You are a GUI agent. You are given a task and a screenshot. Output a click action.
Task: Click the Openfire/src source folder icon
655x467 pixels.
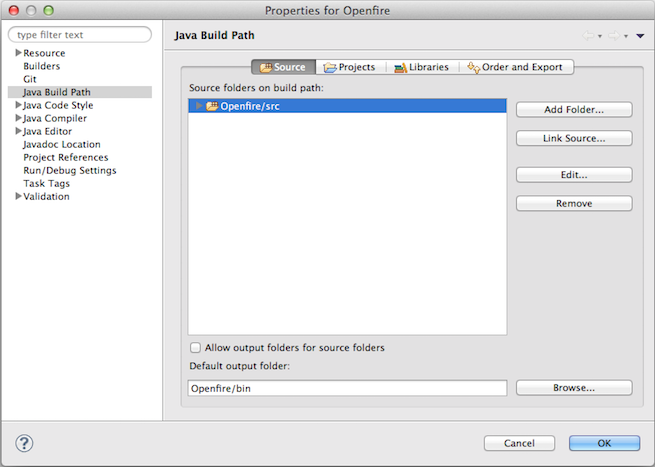point(212,106)
